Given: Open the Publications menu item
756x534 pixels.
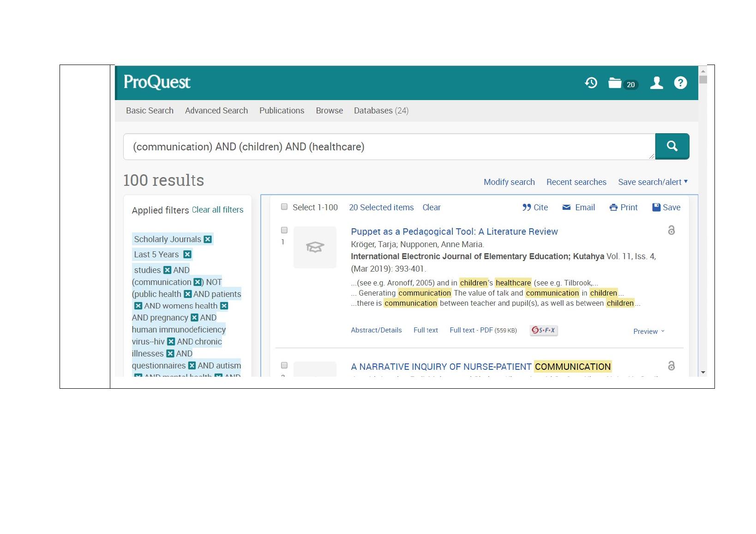Looking at the screenshot, I should [282, 111].
